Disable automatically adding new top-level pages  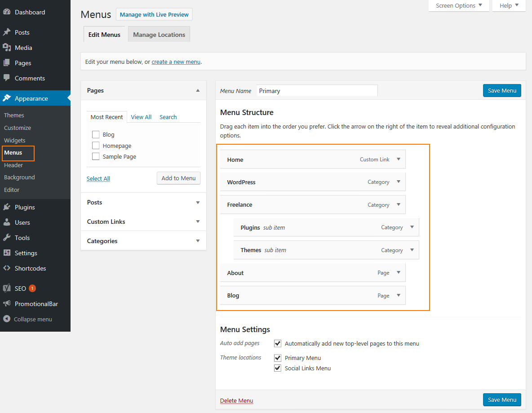tap(278, 343)
